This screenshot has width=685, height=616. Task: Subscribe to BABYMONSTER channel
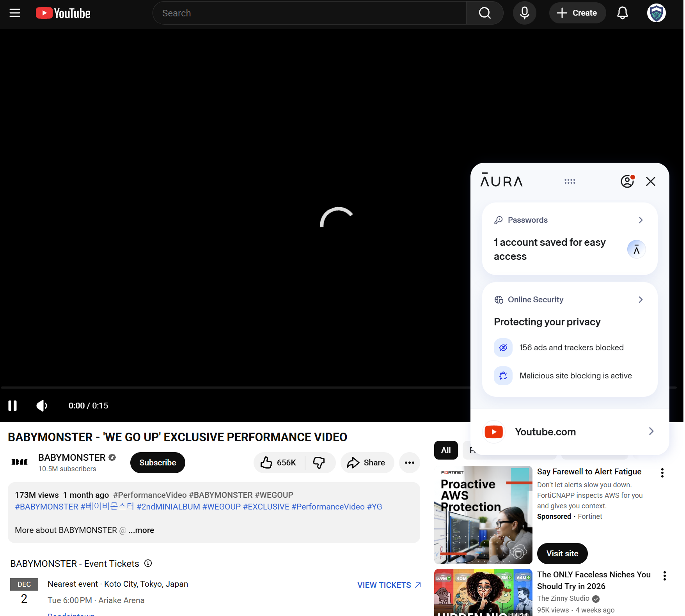click(x=157, y=463)
